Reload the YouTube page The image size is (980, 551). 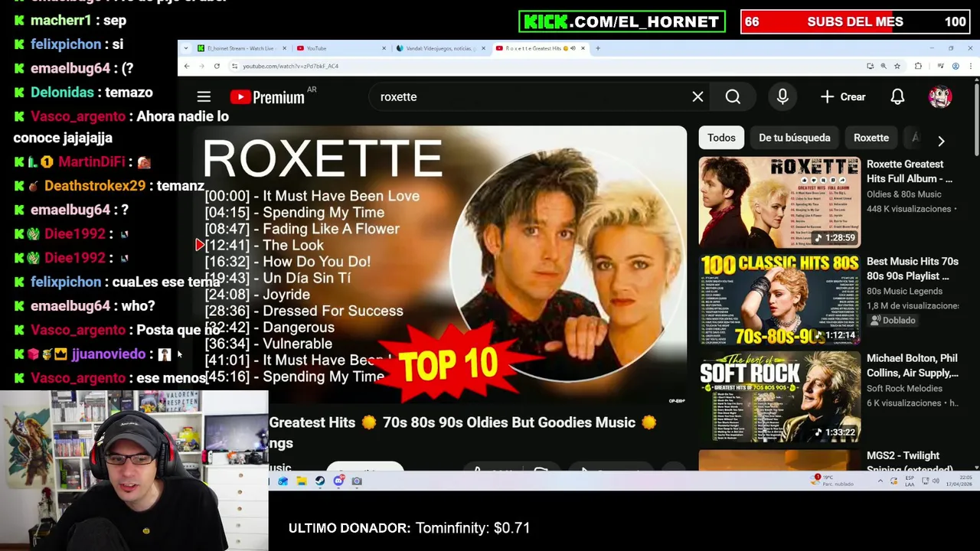(x=217, y=67)
